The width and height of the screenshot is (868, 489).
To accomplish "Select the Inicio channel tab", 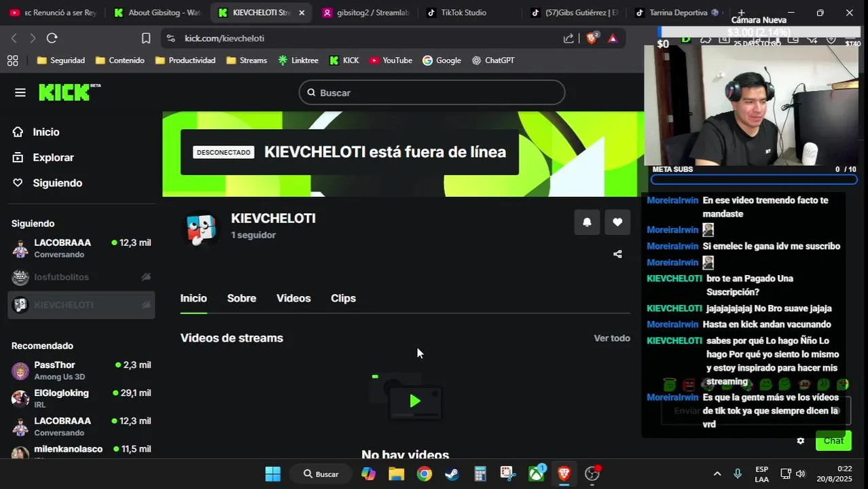I will pos(194,298).
